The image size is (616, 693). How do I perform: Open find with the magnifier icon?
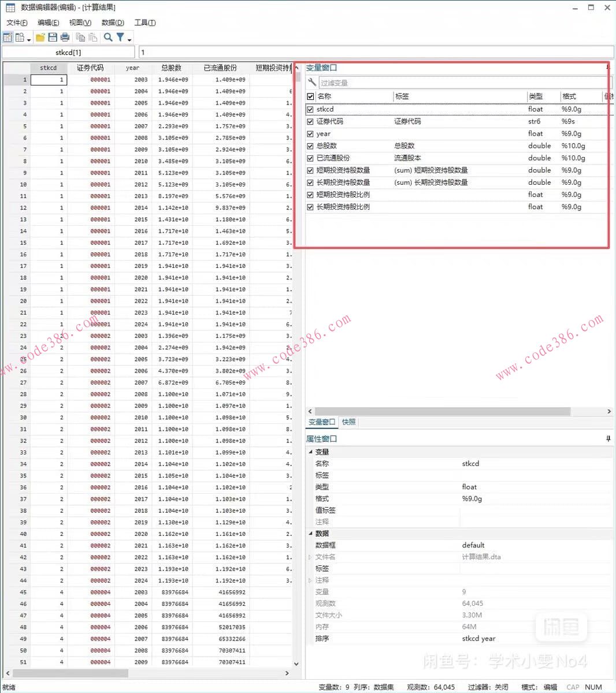point(108,38)
